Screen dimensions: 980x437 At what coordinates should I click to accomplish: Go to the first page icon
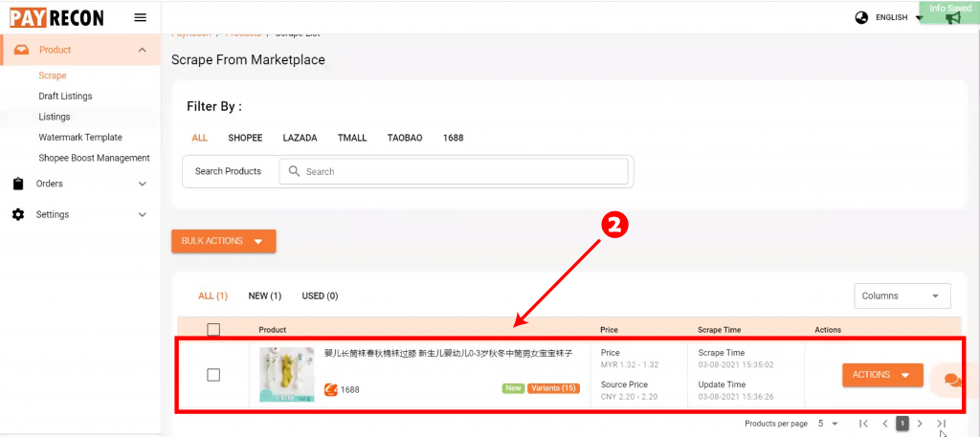pyautogui.click(x=864, y=424)
